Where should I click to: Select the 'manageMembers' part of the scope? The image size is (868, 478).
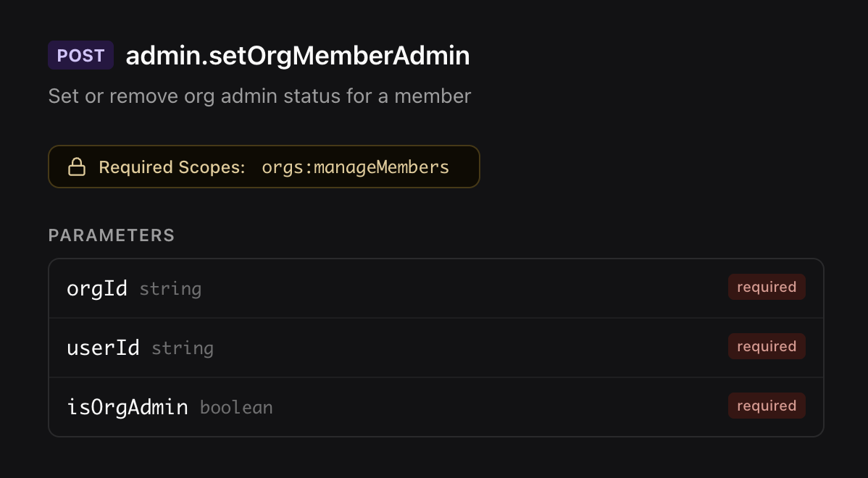click(382, 168)
